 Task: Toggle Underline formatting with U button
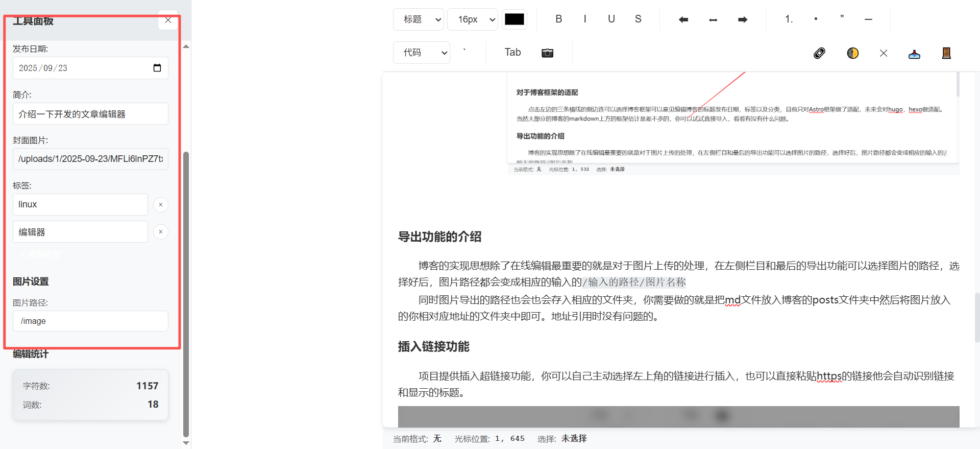pos(611,19)
